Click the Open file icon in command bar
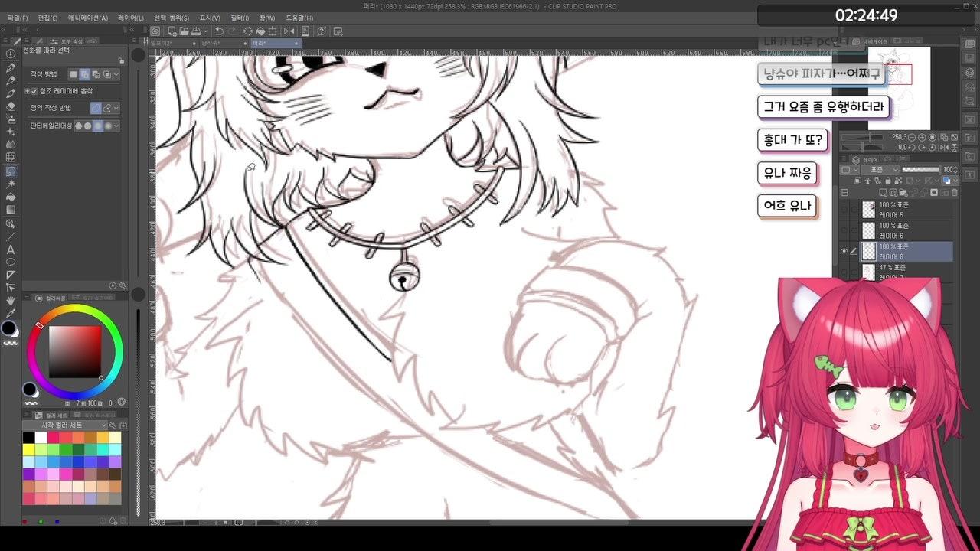This screenshot has width=980, height=551. click(183, 31)
